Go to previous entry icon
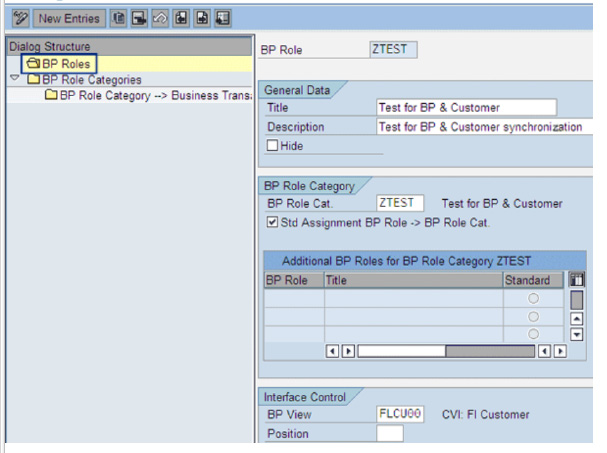The height and width of the screenshot is (453, 607). pyautogui.click(x=181, y=18)
